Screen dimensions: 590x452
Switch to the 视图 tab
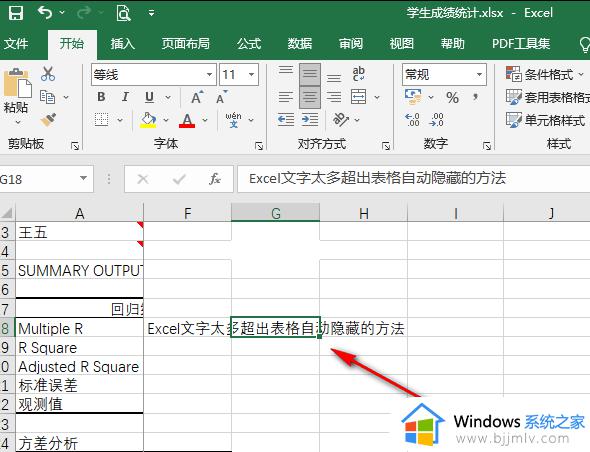click(401, 44)
